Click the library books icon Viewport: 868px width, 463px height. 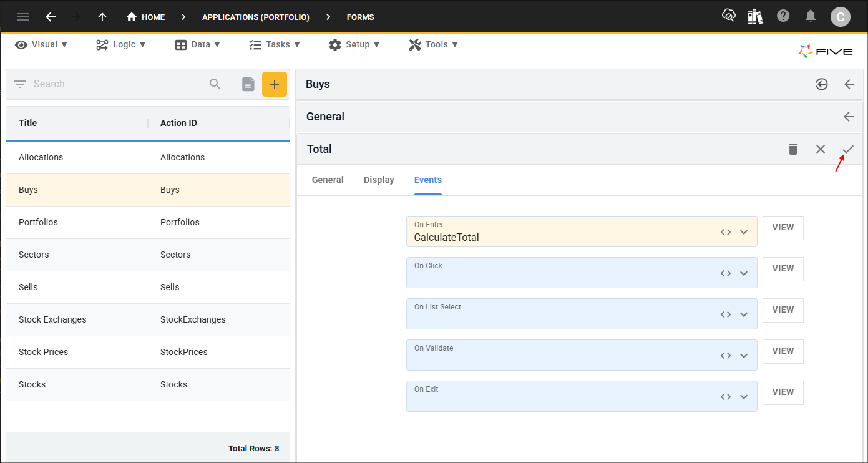756,17
